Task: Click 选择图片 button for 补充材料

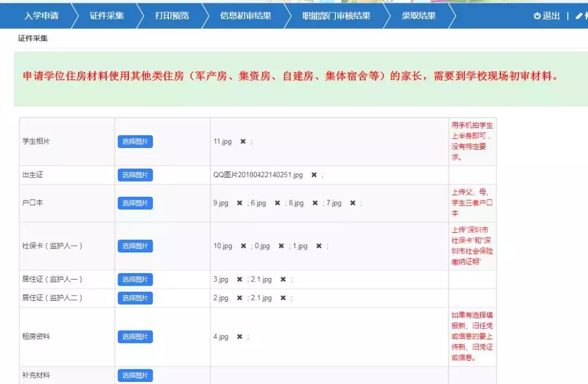Action: tap(134, 375)
